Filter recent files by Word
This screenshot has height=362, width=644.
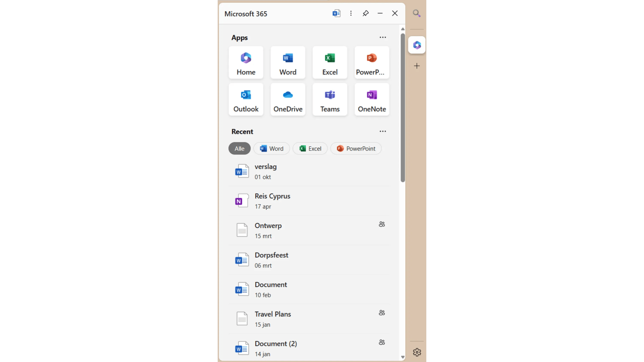[272, 149]
